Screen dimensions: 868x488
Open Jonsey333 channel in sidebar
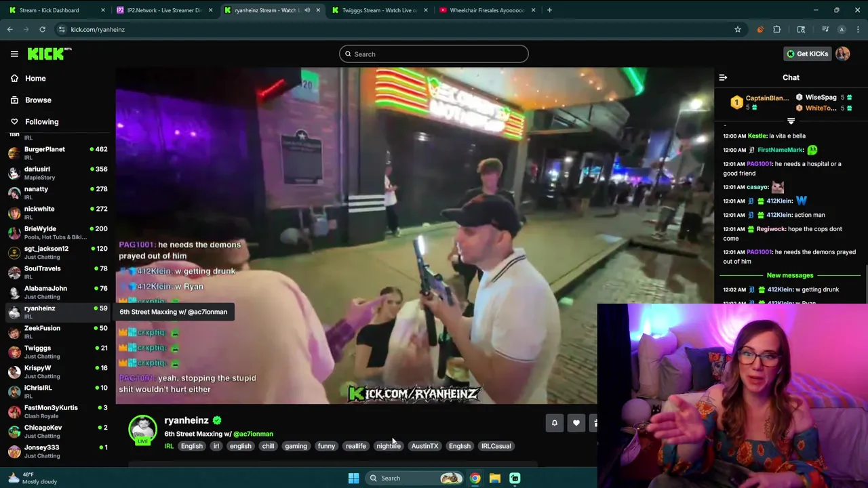57,451
